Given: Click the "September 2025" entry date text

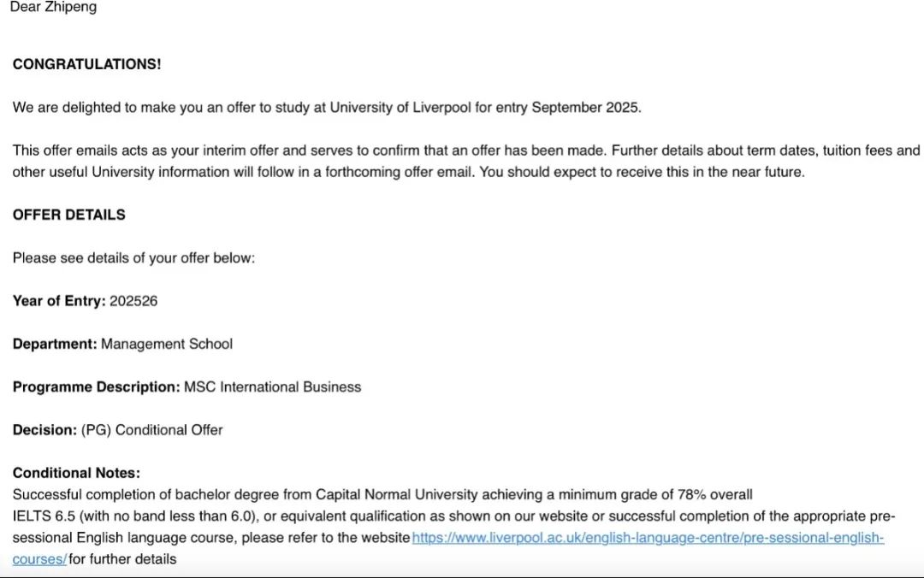Looking at the screenshot, I should tap(586, 108).
